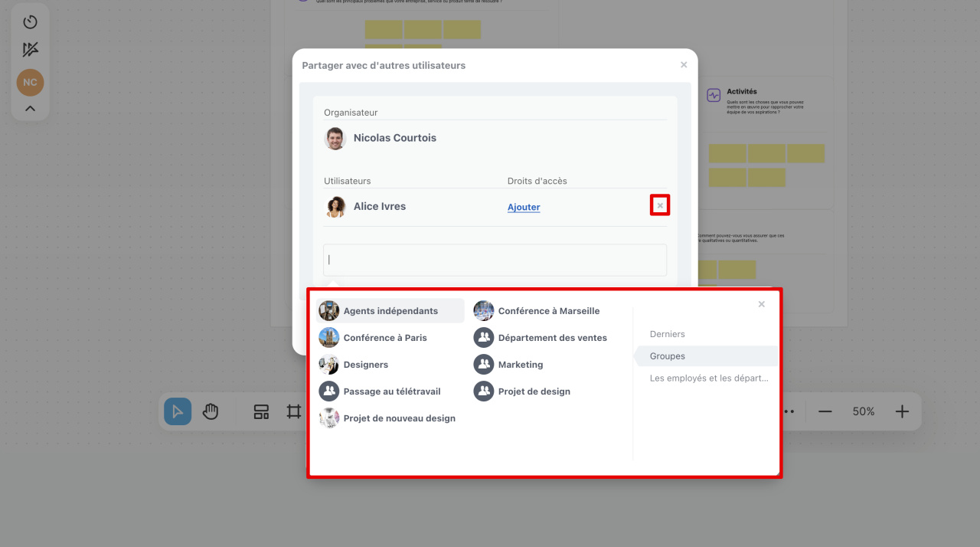Screen dimensions: 980x547
Task: Select the arrow pointer tool
Action: pos(178,411)
